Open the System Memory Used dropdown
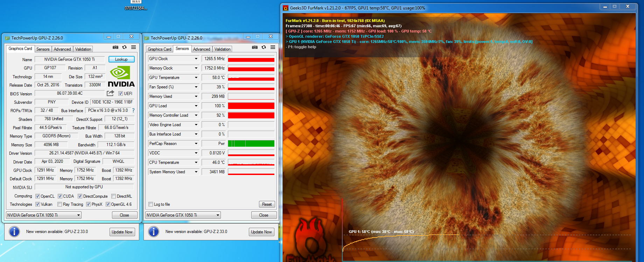644x262 pixels. coord(196,172)
